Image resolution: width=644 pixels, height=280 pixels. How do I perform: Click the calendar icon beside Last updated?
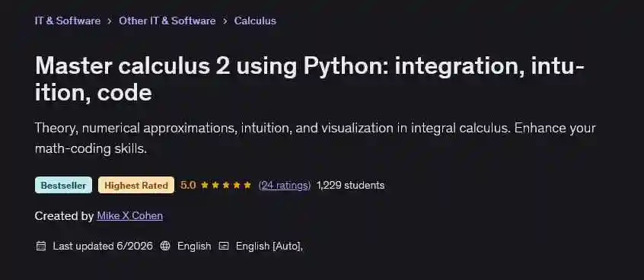tap(41, 246)
